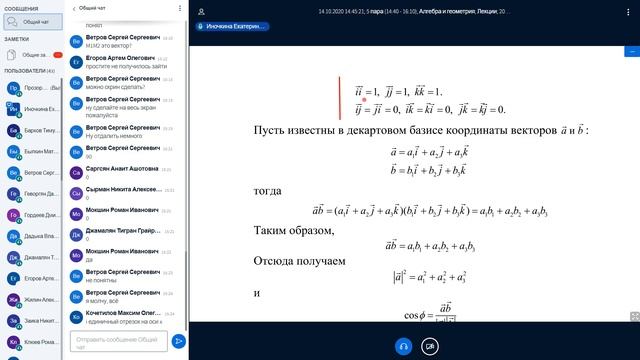Select user Иночкина Ек... in the user list

[33, 109]
